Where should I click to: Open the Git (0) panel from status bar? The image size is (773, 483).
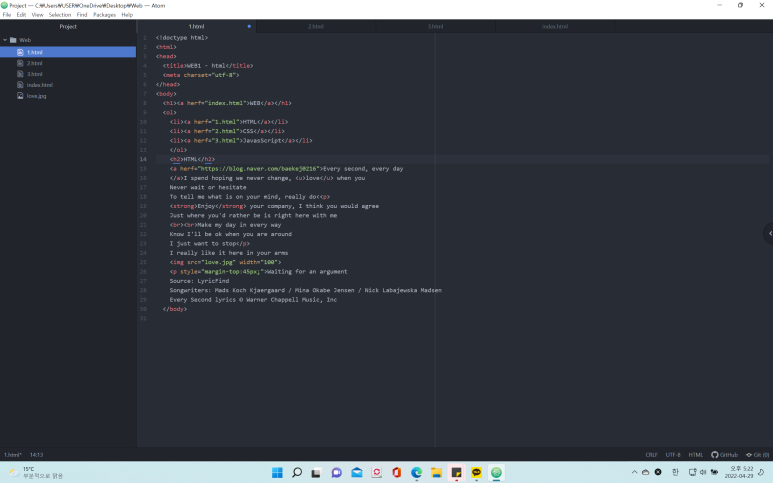point(757,455)
